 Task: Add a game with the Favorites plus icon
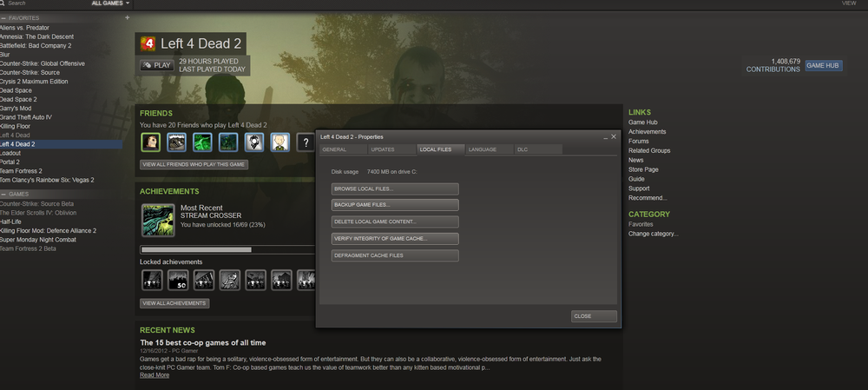(128, 17)
